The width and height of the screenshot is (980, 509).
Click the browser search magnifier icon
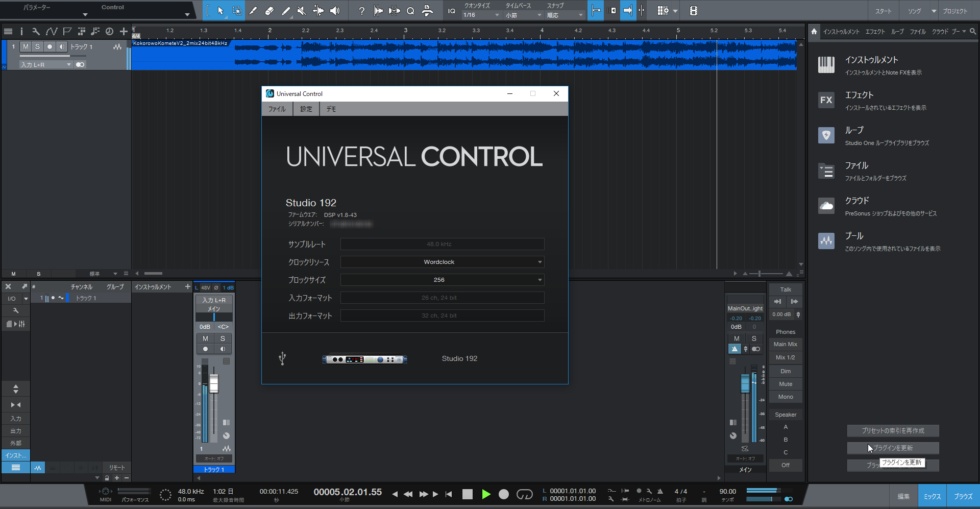pos(973,32)
